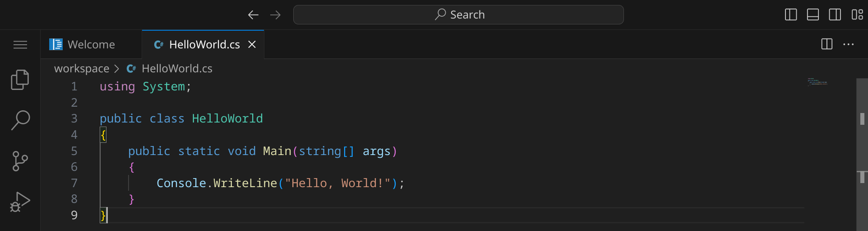This screenshot has height=231, width=868.
Task: Click the workspace breadcrumb
Action: (x=82, y=69)
